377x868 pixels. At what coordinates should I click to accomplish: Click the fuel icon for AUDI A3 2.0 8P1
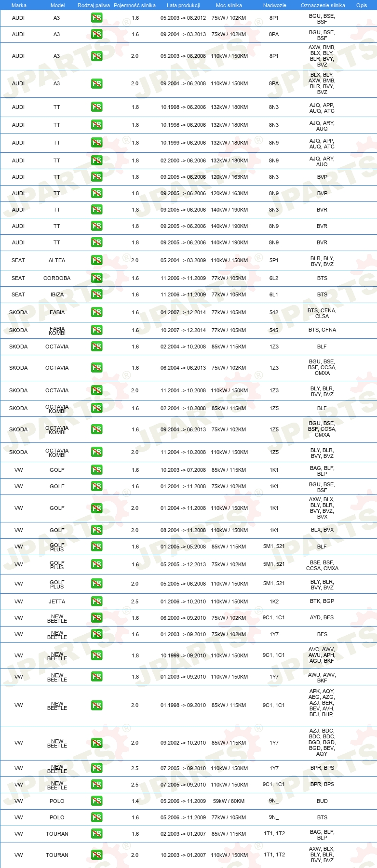(x=96, y=56)
